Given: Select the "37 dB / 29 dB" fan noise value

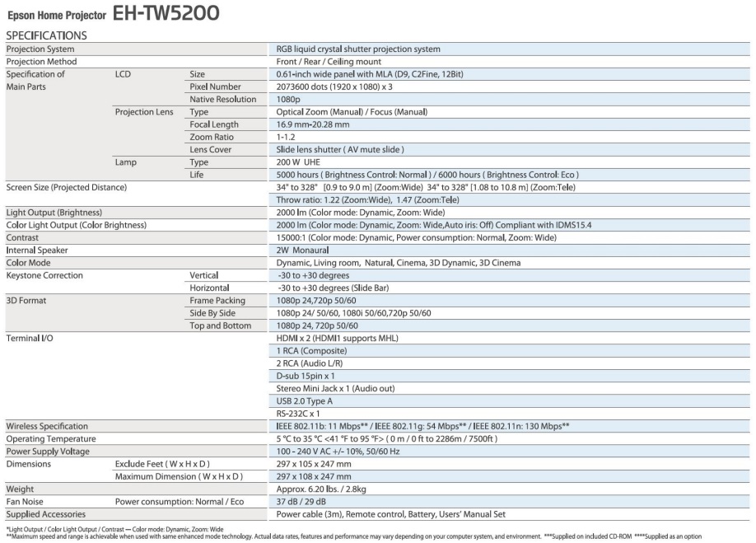Looking at the screenshot, I should coord(301,501).
